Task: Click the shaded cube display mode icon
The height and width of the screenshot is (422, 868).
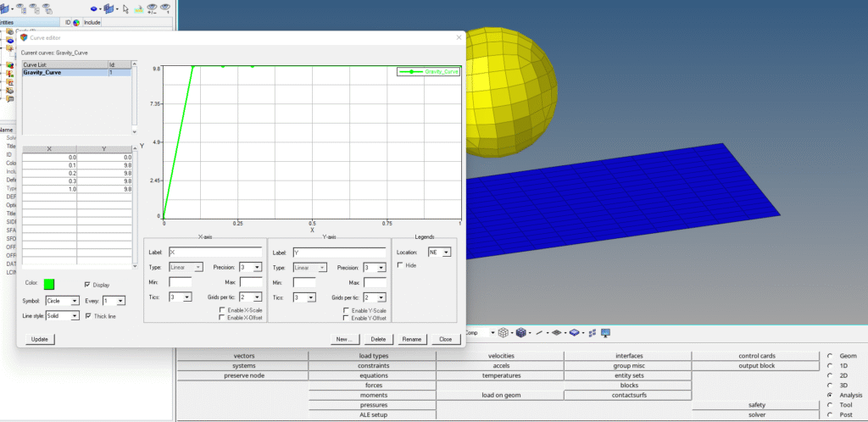Action: 521,333
